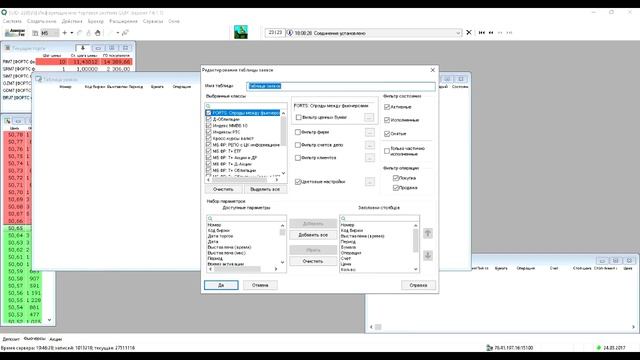Click the table name input field
This screenshot has height=360, width=640.
point(341,86)
